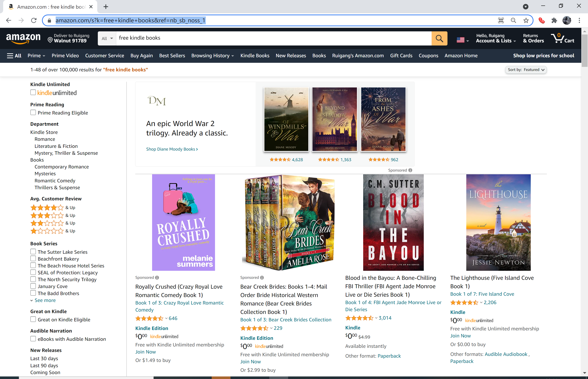Viewport: 588px width, 379px height.
Task: Click the padlock site info icon
Action: 49,20
